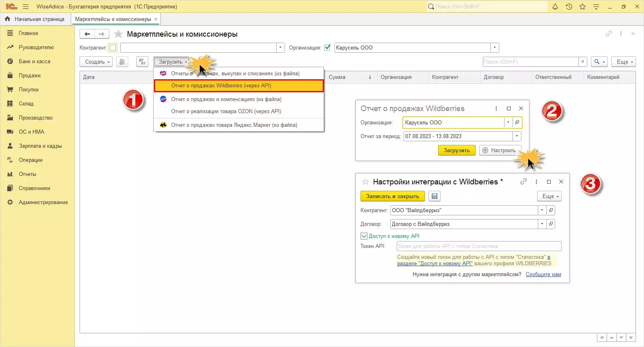This screenshot has height=347, width=644.
Task: Select Отчеты о продажах, выкупах и списаниях
Action: (x=239, y=74)
